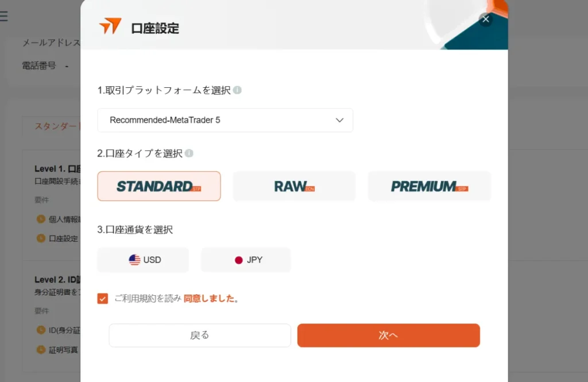The height and width of the screenshot is (382, 588).
Task: Click the US flag icon on USD option
Action: [x=133, y=260]
